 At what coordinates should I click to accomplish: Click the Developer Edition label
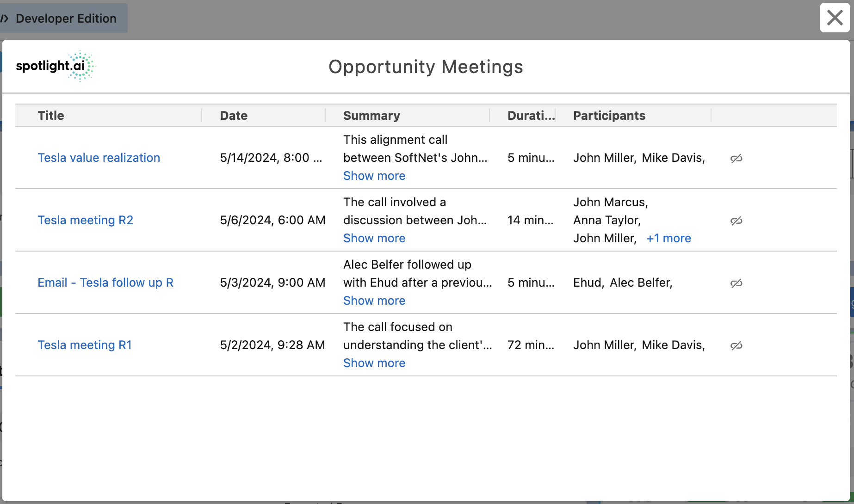66,18
